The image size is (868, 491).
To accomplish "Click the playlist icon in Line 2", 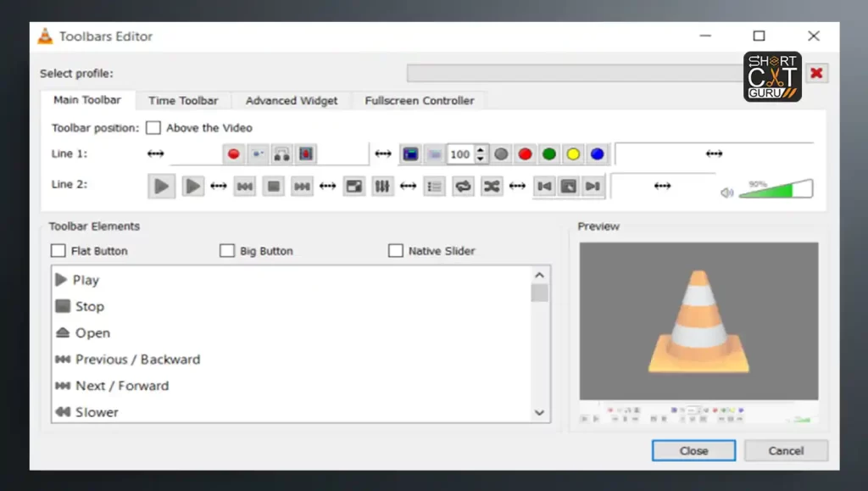I will pos(435,187).
